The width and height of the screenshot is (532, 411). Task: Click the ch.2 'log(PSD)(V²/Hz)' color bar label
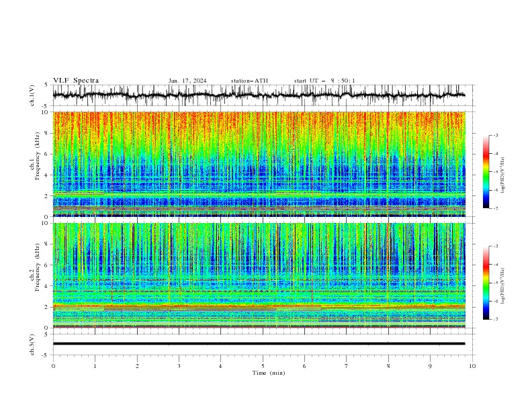pos(503,286)
